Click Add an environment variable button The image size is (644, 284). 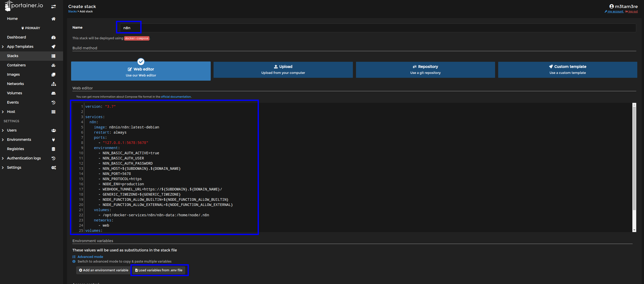pos(104,270)
